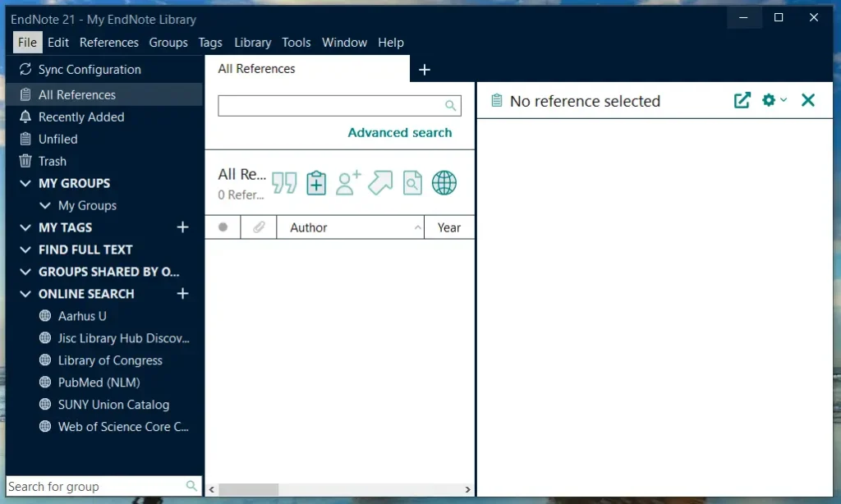
Task: Close the reference panel with the X
Action: pos(808,100)
